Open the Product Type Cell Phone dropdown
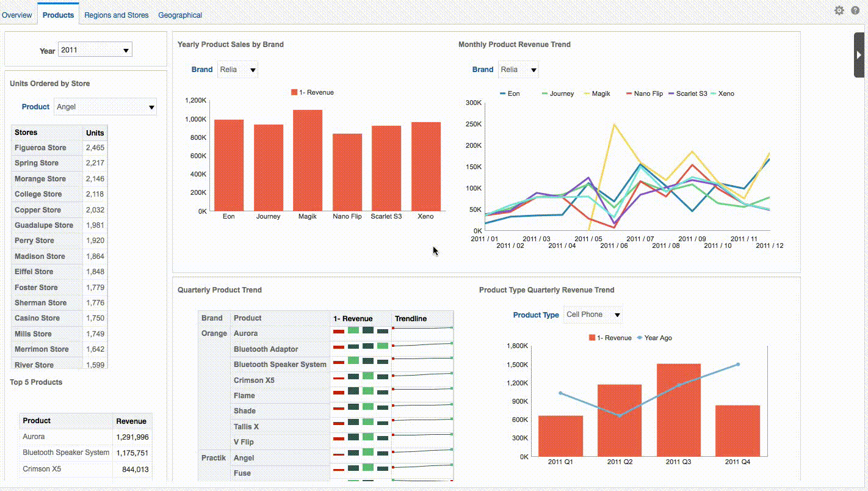Screen dimensions: 868x491 (592, 315)
